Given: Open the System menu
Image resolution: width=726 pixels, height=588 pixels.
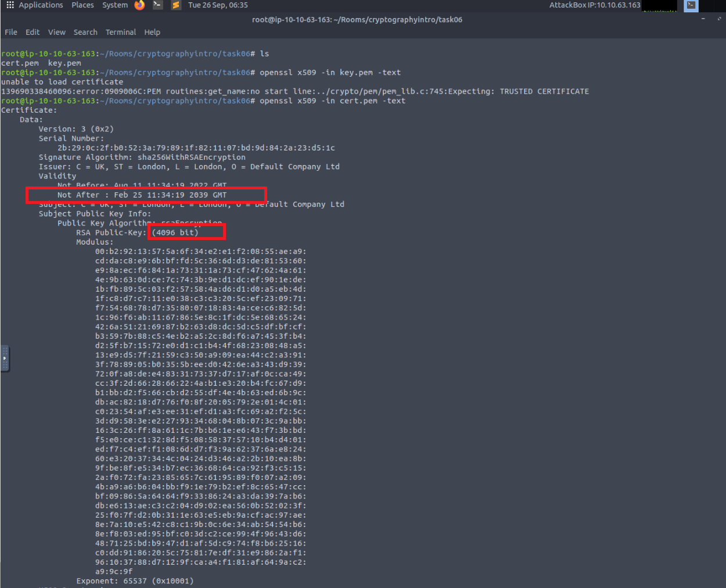Looking at the screenshot, I should [x=115, y=5].
